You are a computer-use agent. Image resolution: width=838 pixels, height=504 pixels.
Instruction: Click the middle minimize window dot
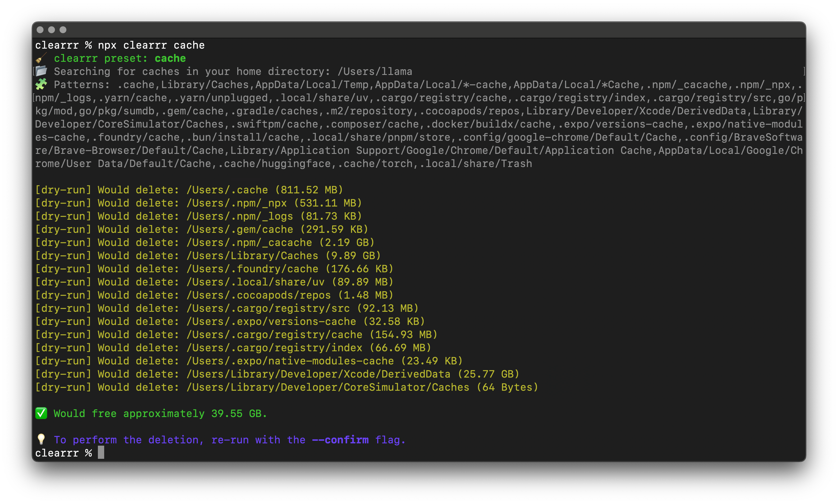[52, 30]
